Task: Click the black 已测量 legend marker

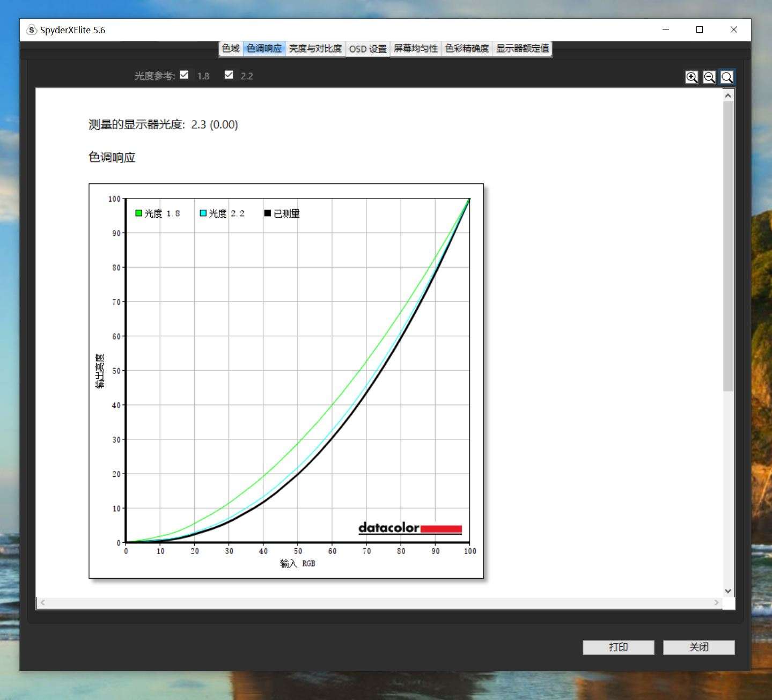Action: [267, 212]
